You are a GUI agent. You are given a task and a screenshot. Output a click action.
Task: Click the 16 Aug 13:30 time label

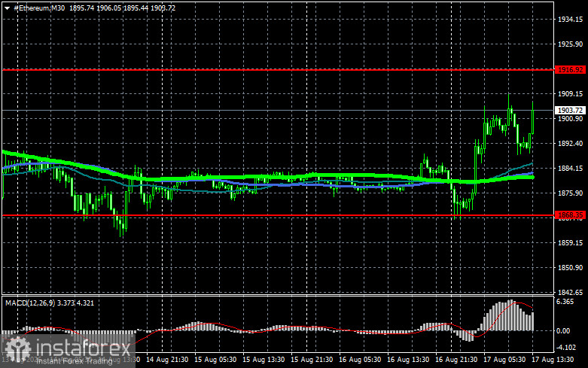coord(408,360)
